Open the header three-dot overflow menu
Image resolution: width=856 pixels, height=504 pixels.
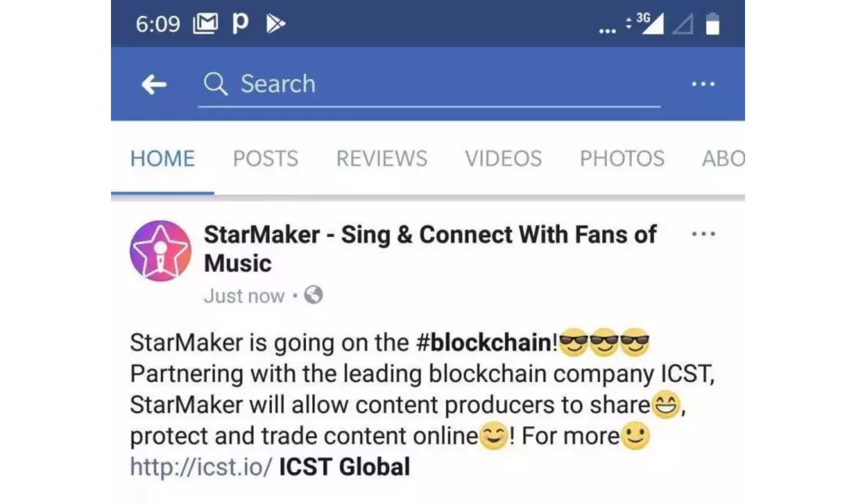[x=703, y=84]
